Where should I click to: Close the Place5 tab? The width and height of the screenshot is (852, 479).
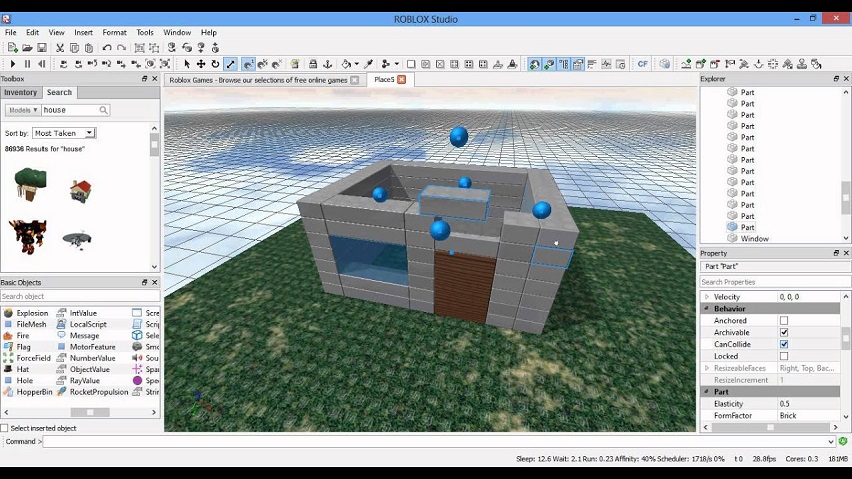click(x=402, y=79)
